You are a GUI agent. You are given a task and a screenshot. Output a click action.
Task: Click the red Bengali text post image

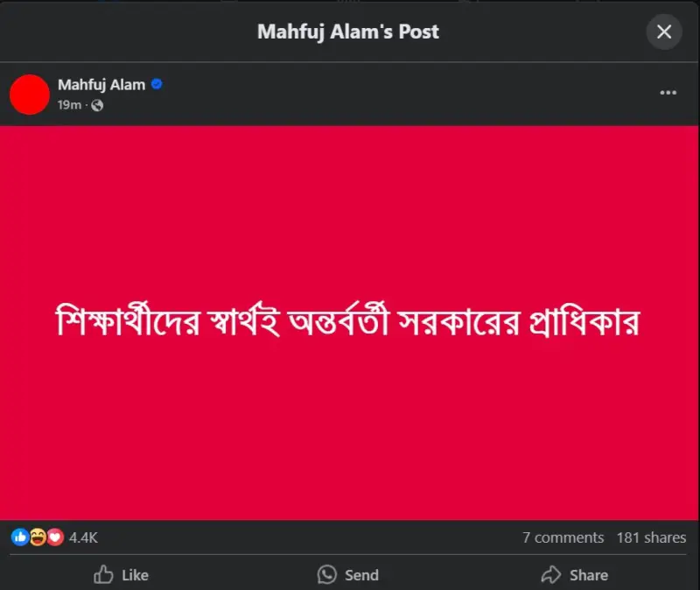(349, 323)
